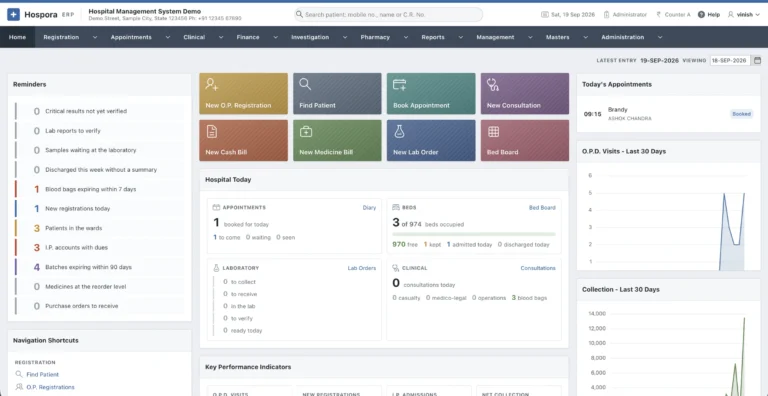768x396 pixels.
Task: Open reminder I.P. accounts with dues
Action: pyautogui.click(x=100, y=248)
